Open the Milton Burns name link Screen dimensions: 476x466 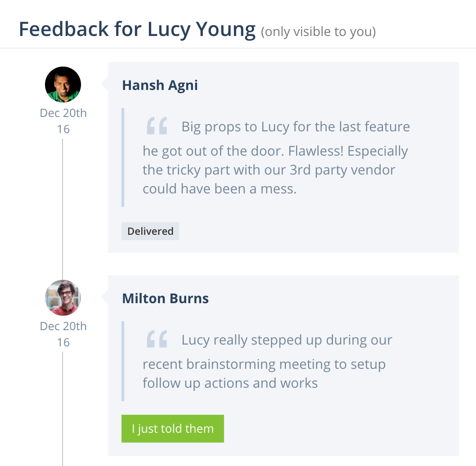pos(165,298)
